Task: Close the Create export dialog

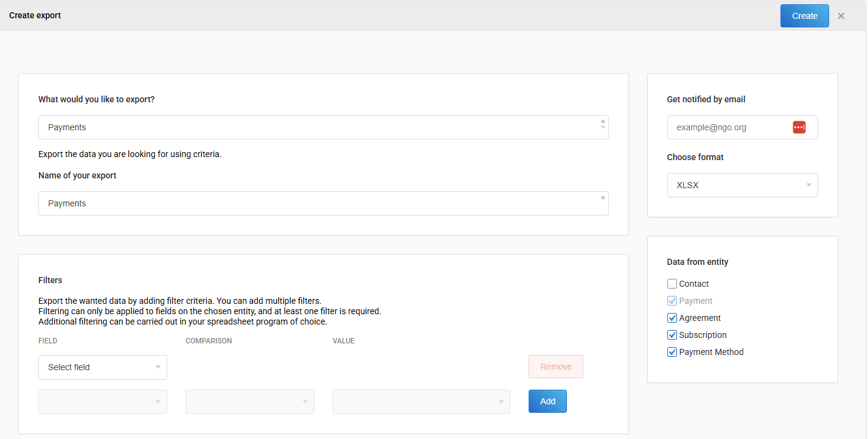Action: (x=841, y=16)
